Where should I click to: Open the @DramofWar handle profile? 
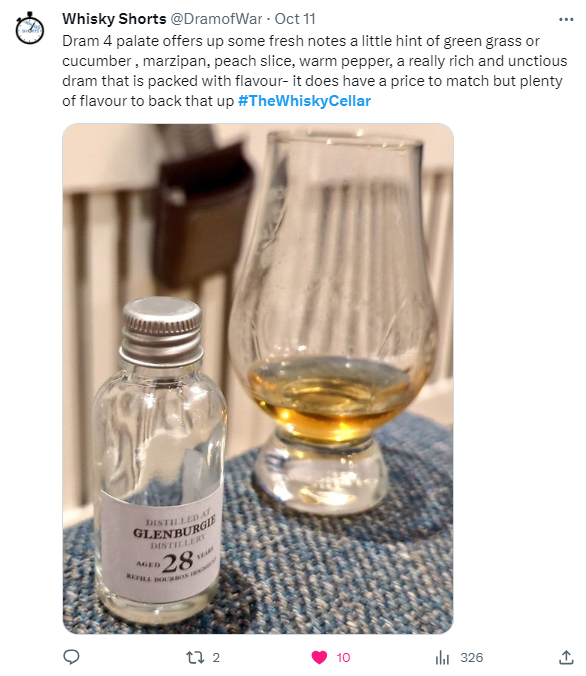216,19
